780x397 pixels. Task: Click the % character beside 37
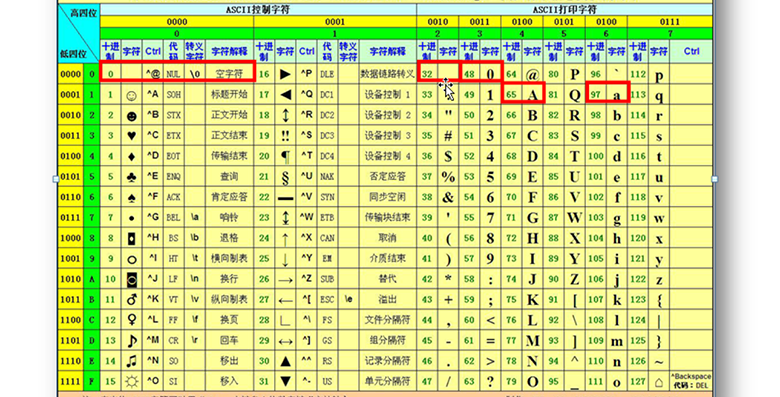click(448, 177)
